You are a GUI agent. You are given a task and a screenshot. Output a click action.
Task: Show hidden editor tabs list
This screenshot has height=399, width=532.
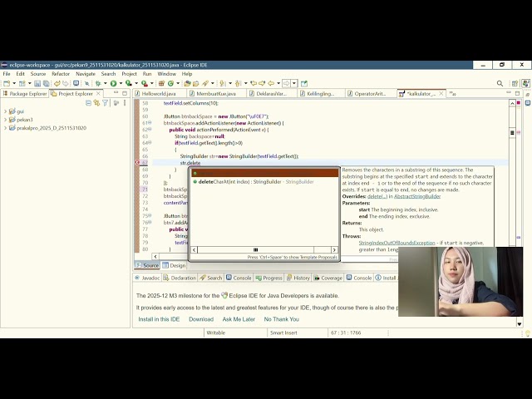452,93
